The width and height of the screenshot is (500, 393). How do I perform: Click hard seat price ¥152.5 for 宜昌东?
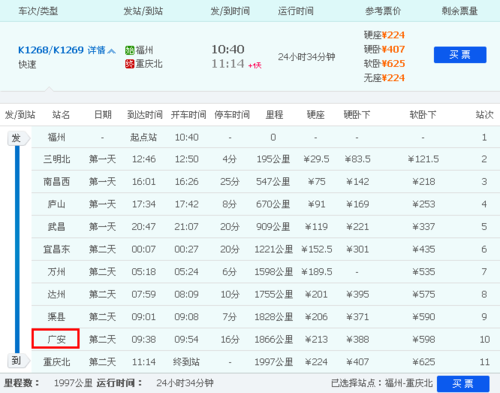click(x=317, y=249)
